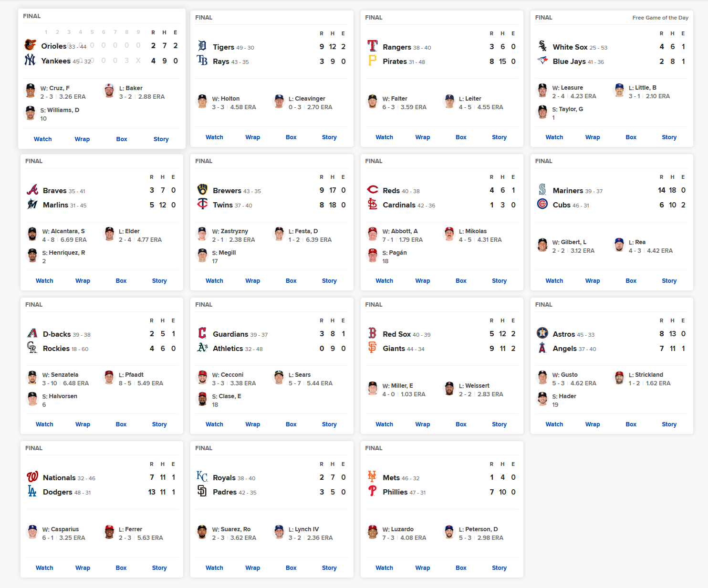Click save pitcher Hader headshot

click(x=542, y=399)
